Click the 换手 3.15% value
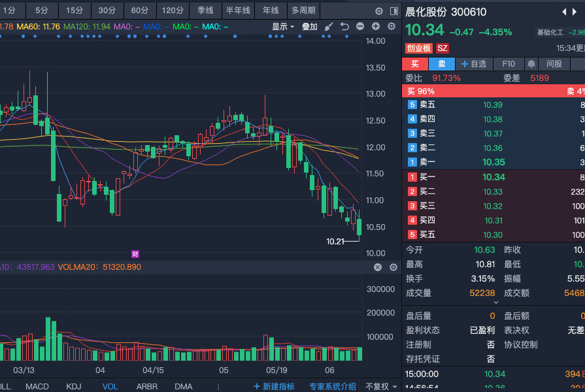 (483, 279)
